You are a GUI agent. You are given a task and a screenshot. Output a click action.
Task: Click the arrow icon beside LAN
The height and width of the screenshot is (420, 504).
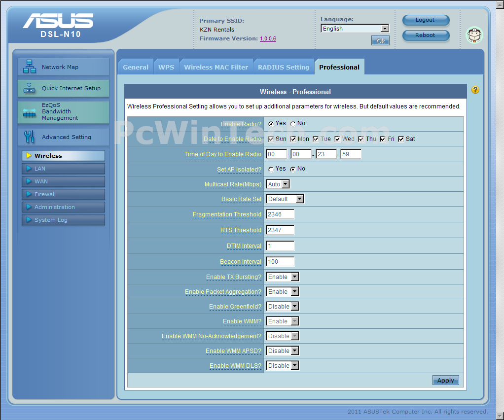[29, 169]
